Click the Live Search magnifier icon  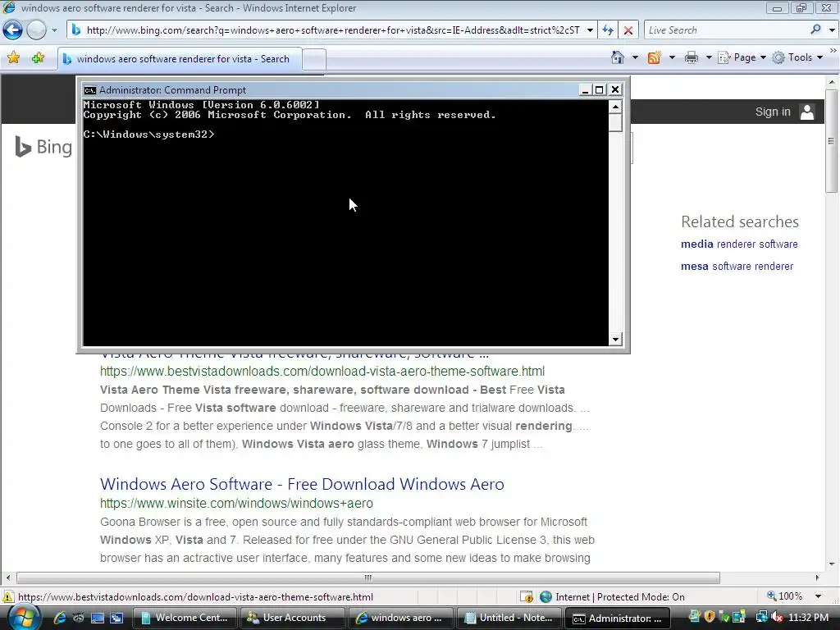click(815, 30)
